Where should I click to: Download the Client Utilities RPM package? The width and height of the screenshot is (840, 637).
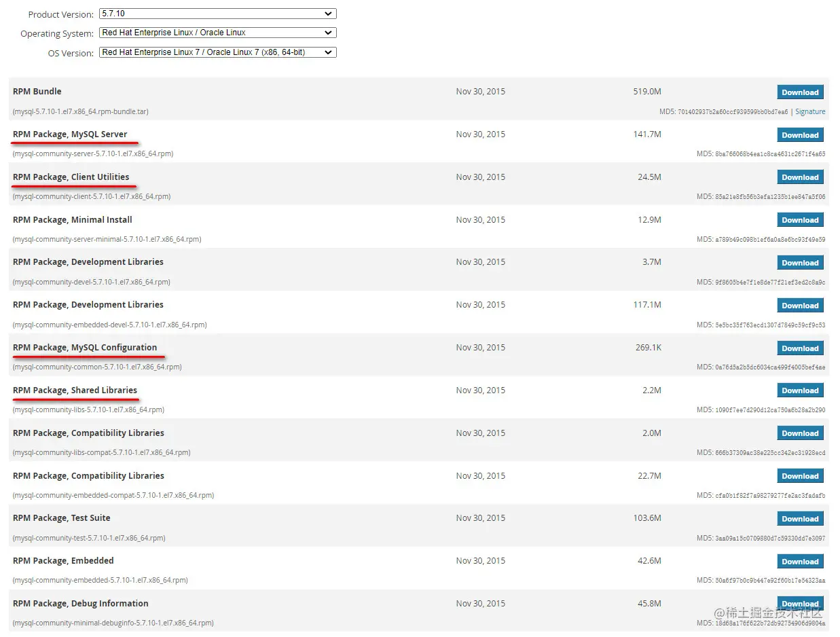[x=800, y=177]
